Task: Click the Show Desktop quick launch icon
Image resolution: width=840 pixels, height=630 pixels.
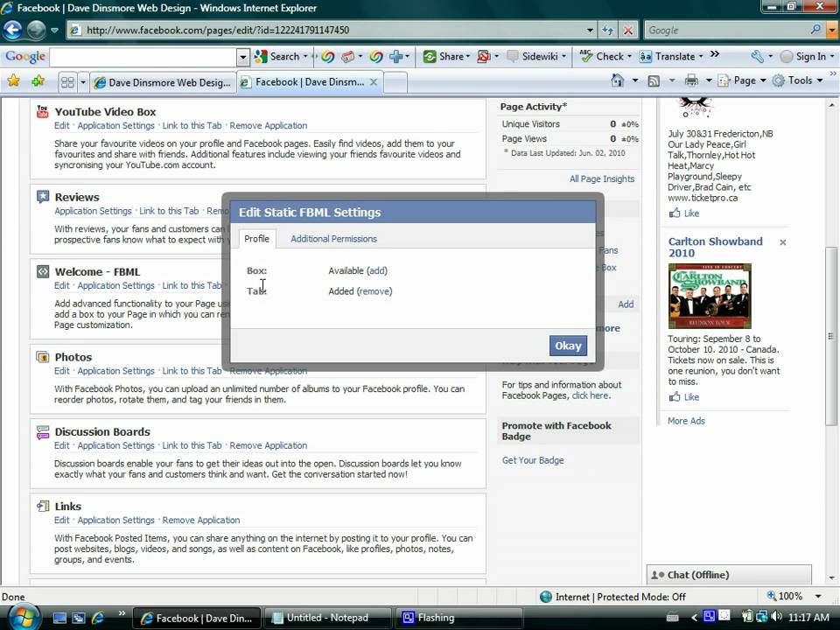Action: click(x=59, y=618)
